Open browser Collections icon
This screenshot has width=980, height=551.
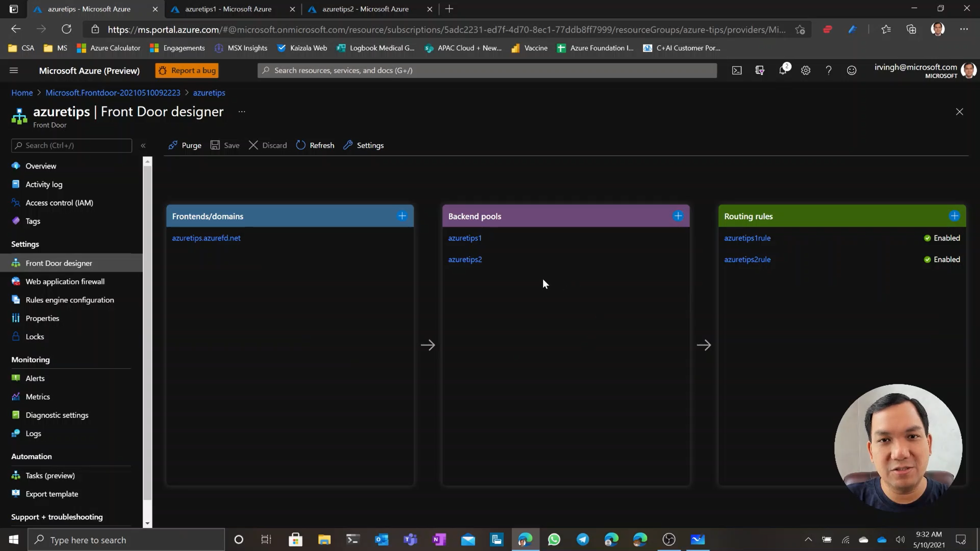(x=911, y=29)
